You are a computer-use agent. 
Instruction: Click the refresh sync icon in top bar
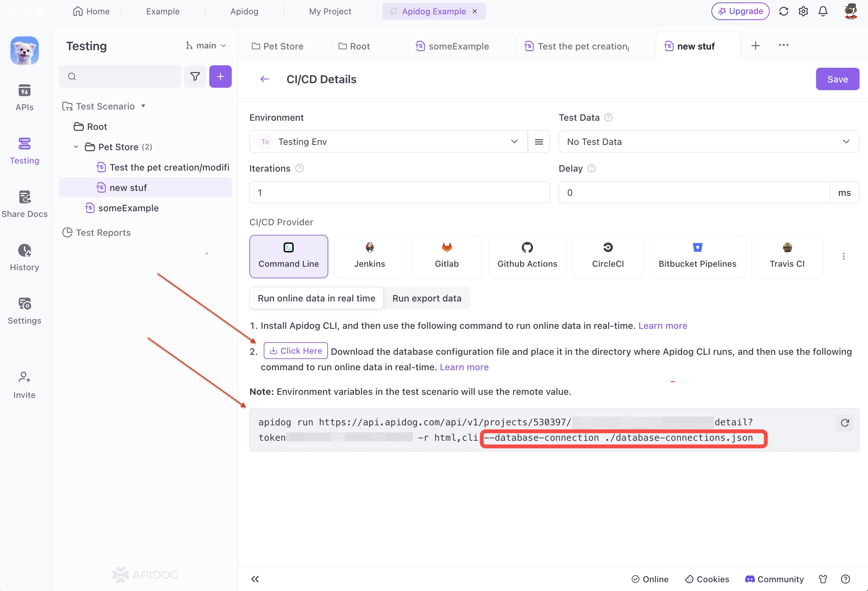point(784,11)
